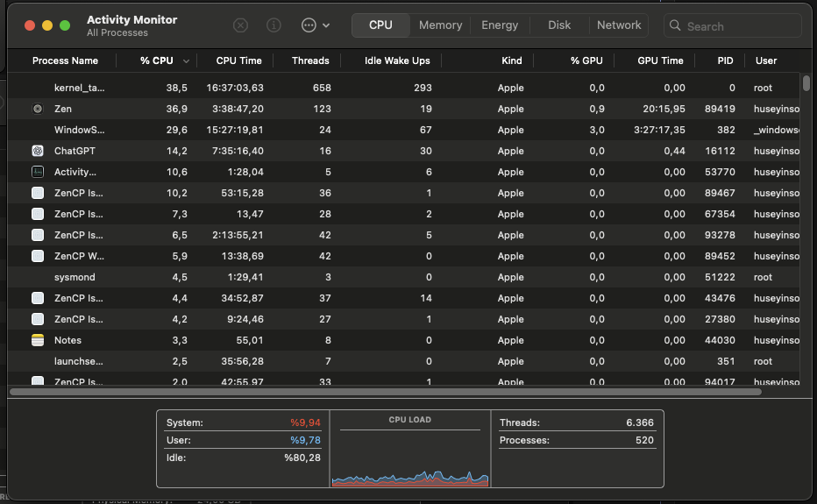817x504 pixels.
Task: Click the Threads total 6.366
Action: point(640,422)
